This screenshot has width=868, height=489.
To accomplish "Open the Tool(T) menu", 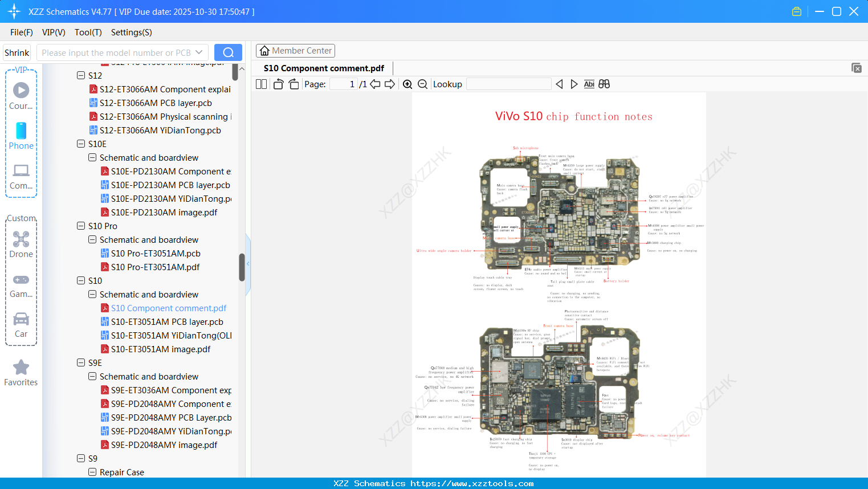I will (88, 32).
